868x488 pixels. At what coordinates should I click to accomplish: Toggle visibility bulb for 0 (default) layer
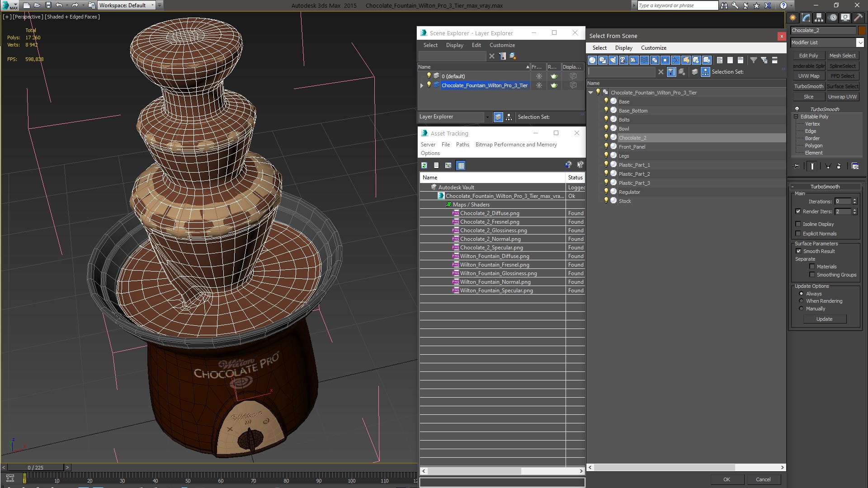coord(429,76)
